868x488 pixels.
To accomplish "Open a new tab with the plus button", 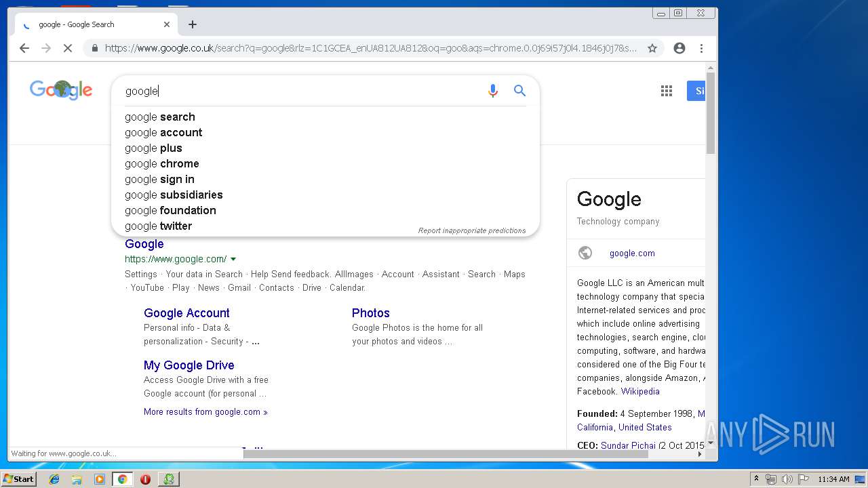I will [x=193, y=24].
